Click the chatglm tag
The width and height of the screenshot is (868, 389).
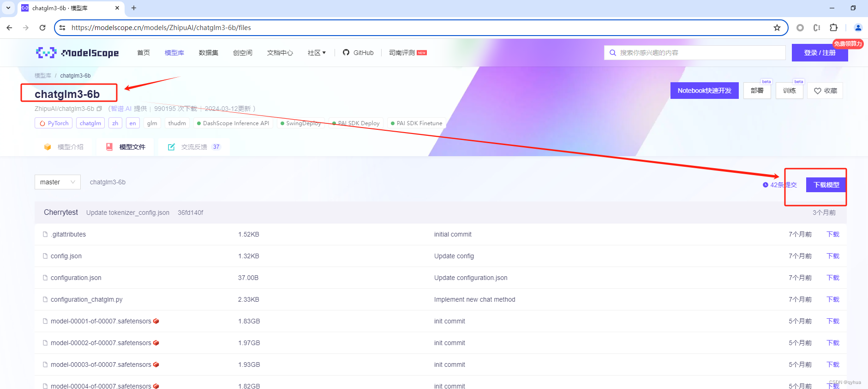point(90,123)
